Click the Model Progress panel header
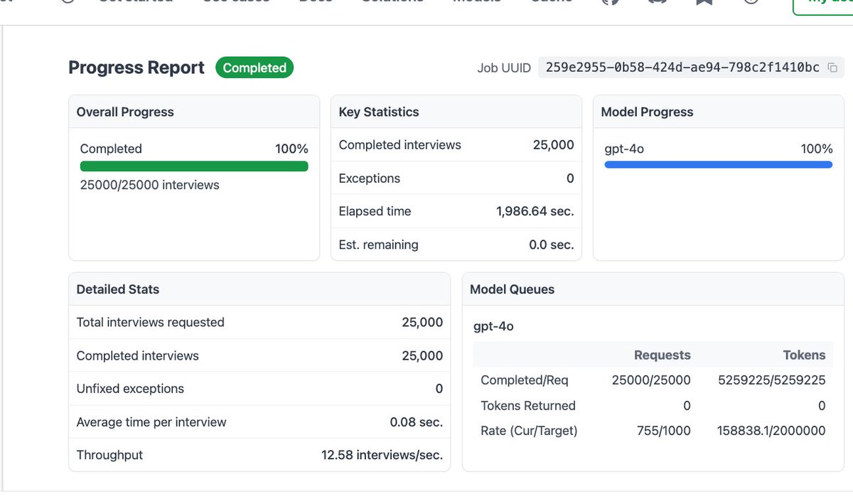This screenshot has height=504, width=853. 719,112
